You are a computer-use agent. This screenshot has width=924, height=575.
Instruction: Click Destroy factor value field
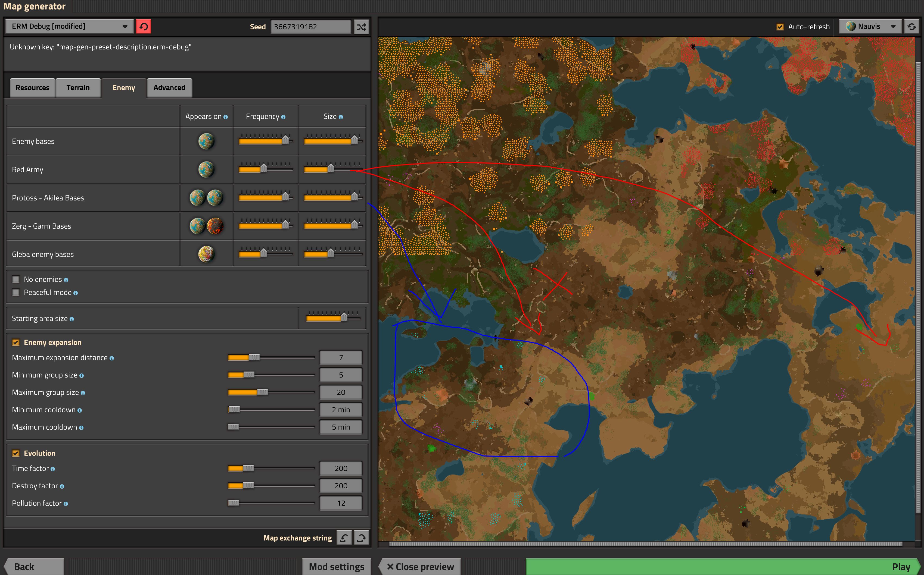pos(341,486)
